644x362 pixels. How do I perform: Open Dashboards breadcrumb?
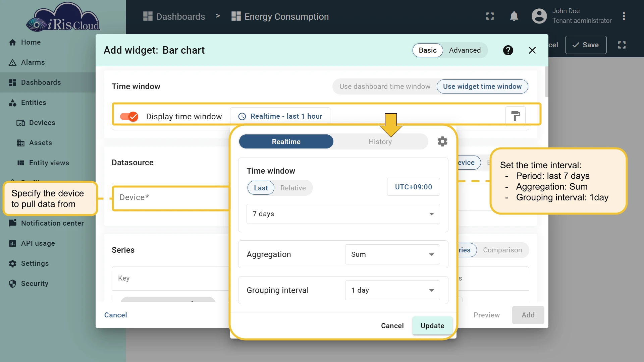pos(174,16)
